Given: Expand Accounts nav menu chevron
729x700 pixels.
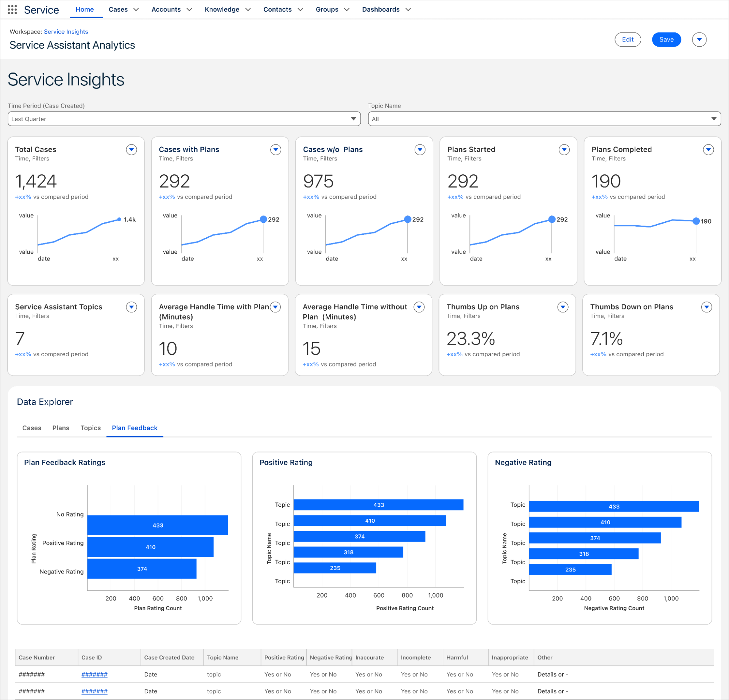Looking at the screenshot, I should click(189, 10).
